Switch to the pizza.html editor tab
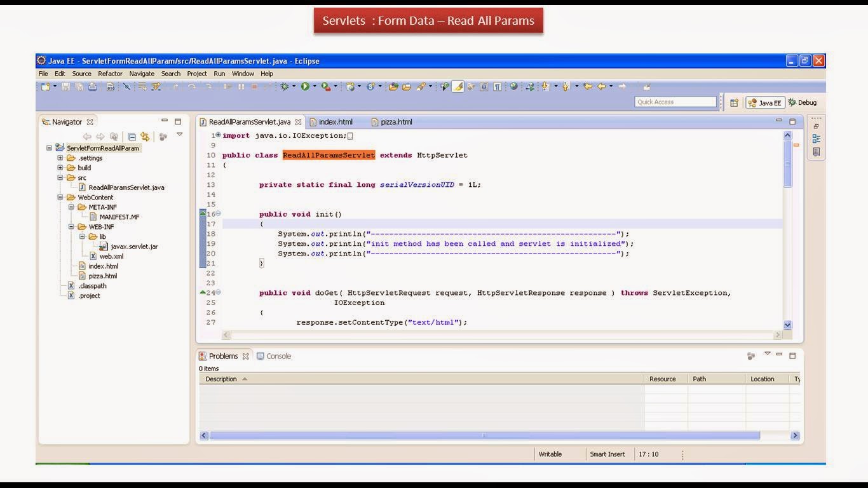 click(395, 121)
